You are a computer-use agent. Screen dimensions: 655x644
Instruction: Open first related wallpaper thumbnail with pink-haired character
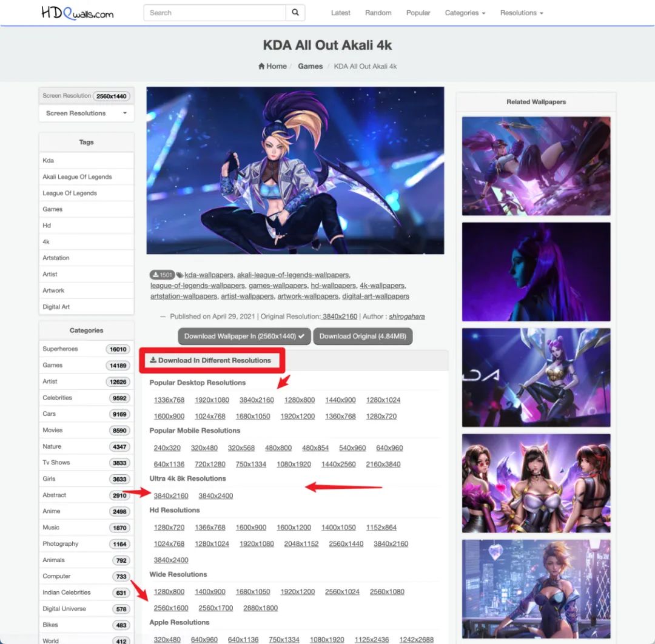point(536,166)
